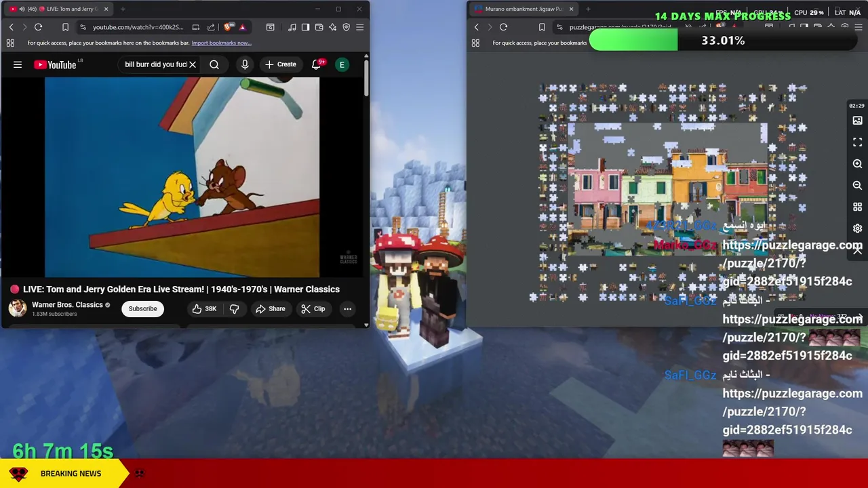Open apps grid icon on YouTube window bookmarks bar
This screenshot has width=868, height=488.
tap(10, 43)
